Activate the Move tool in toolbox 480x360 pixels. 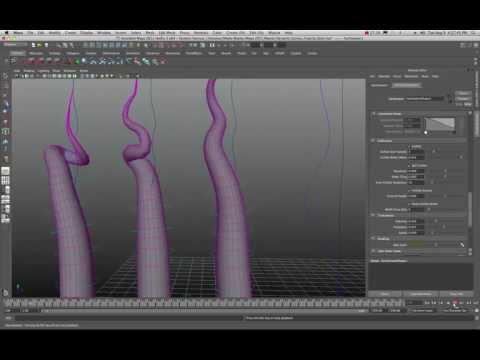[x=5, y=105]
